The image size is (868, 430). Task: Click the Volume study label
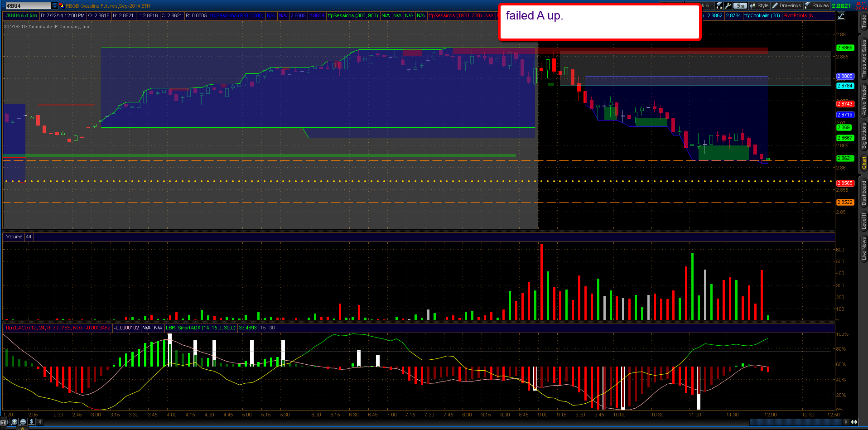(x=14, y=237)
